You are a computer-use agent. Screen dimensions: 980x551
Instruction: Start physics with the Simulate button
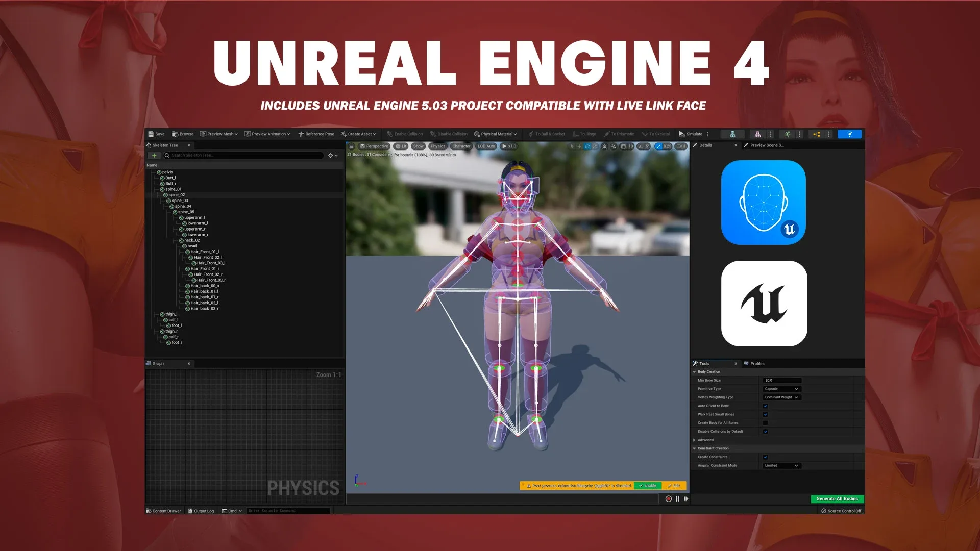click(x=690, y=134)
